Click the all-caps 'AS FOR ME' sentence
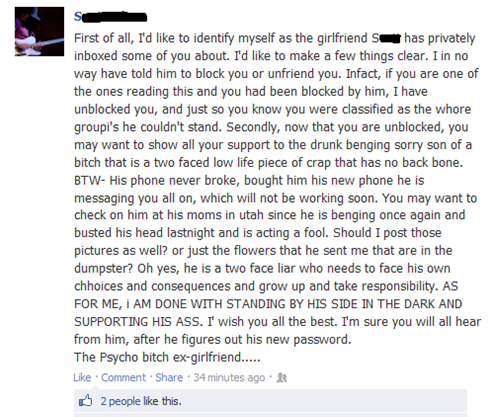The image size is (492, 417). click(x=268, y=304)
